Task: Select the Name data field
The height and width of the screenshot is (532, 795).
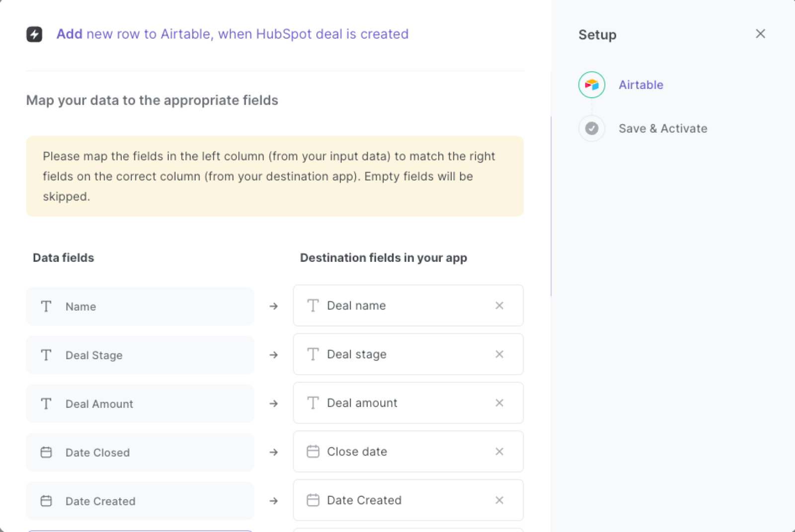Action: [140, 306]
